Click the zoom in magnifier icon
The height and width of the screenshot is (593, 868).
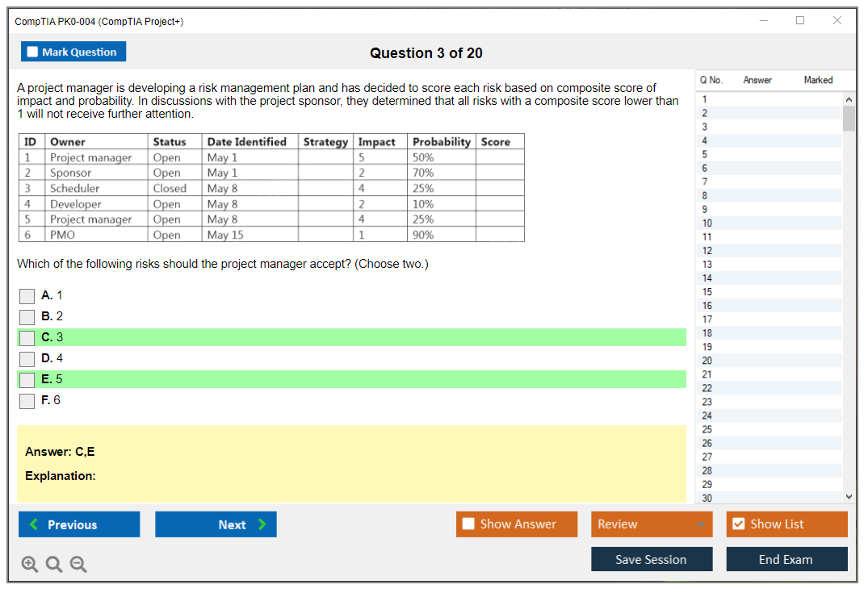tap(30, 565)
